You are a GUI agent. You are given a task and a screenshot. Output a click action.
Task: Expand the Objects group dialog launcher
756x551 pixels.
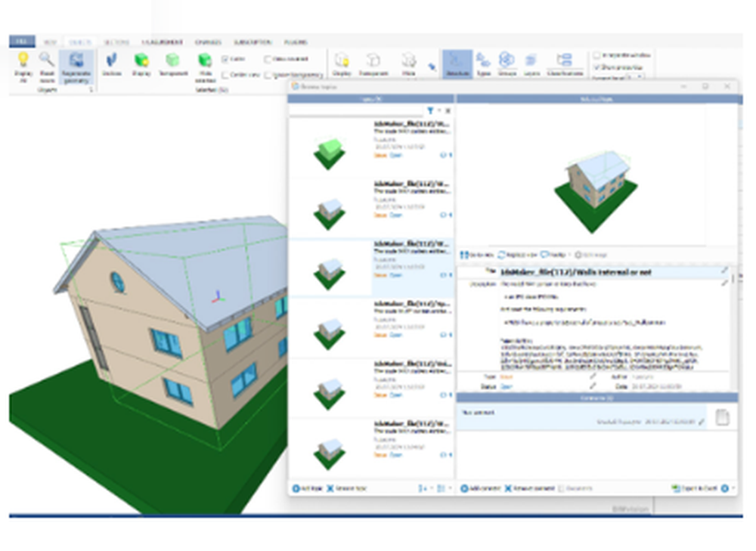(90, 90)
